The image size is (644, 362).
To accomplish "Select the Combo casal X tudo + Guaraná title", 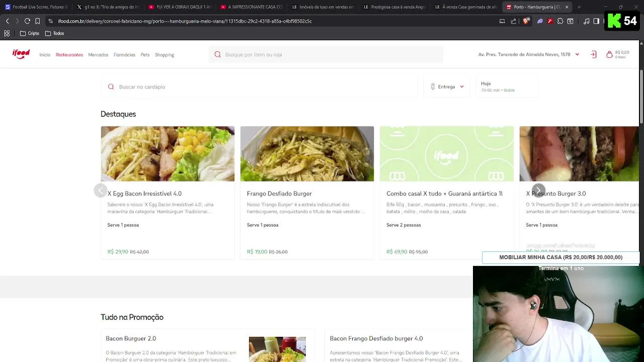I will click(444, 194).
